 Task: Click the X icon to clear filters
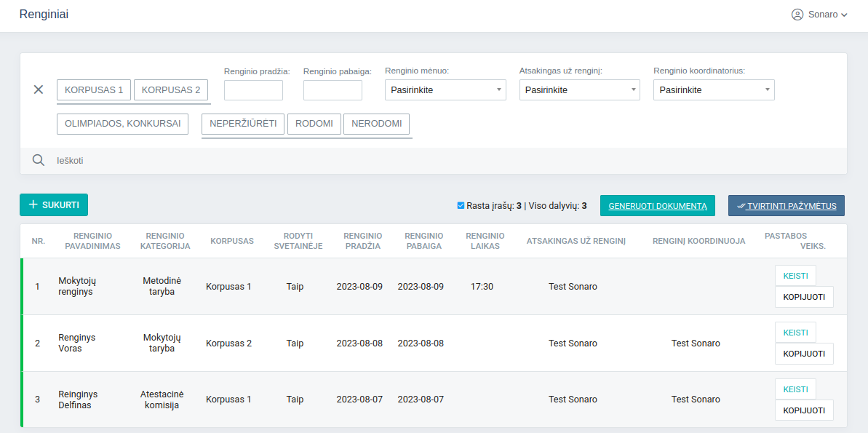[x=39, y=90]
